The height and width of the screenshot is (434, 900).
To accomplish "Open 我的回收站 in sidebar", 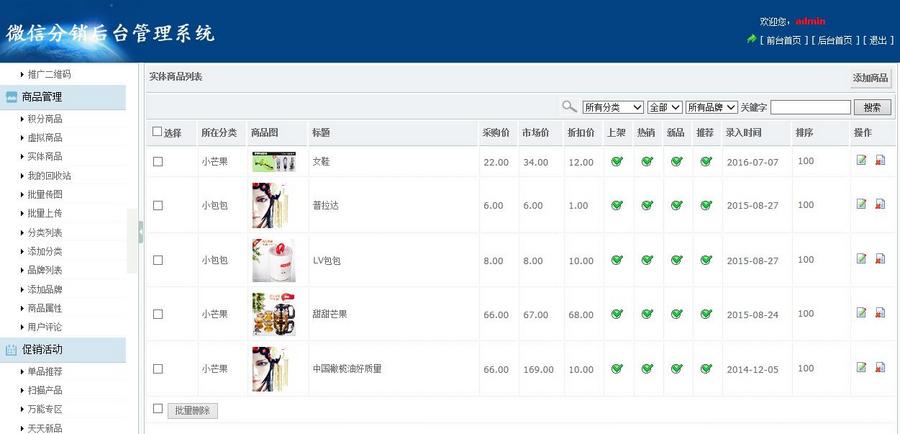I will point(49,176).
